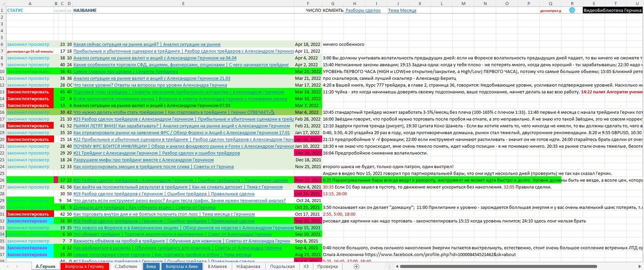
Task: Select the cell досмотрел до 01-ой минуты
Action: click(29, 51)
